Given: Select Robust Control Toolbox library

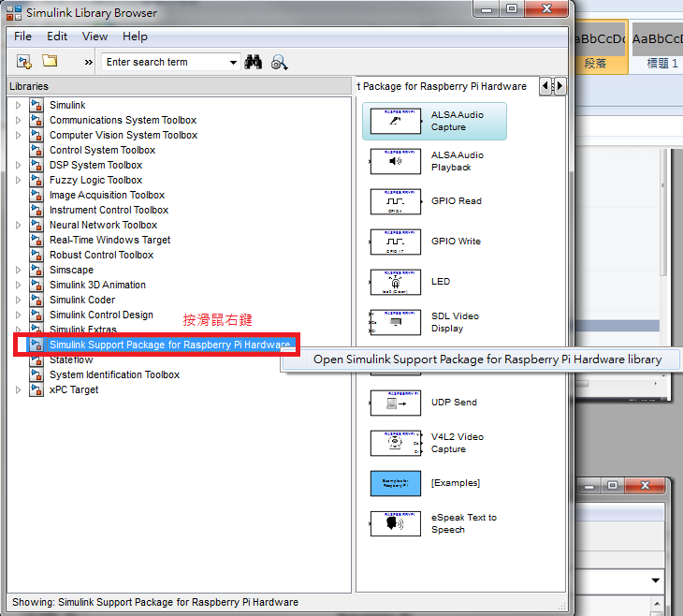Looking at the screenshot, I should coord(101,255).
